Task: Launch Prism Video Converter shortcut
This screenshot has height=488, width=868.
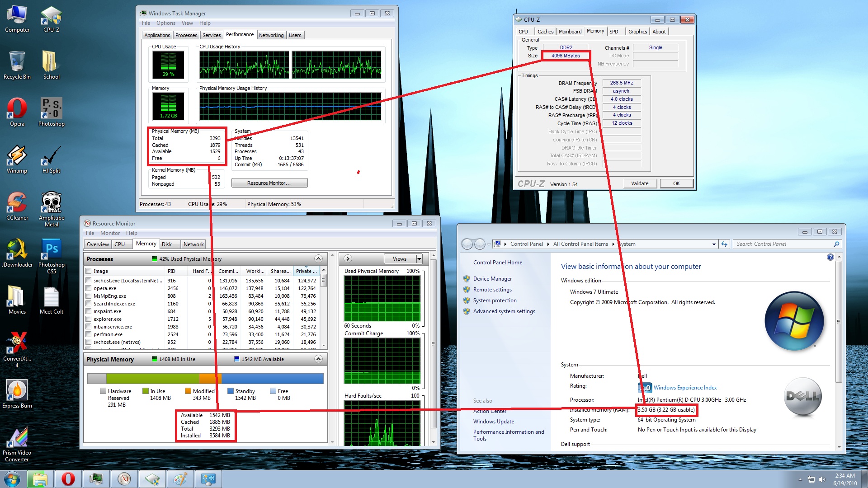Action: [x=17, y=445]
